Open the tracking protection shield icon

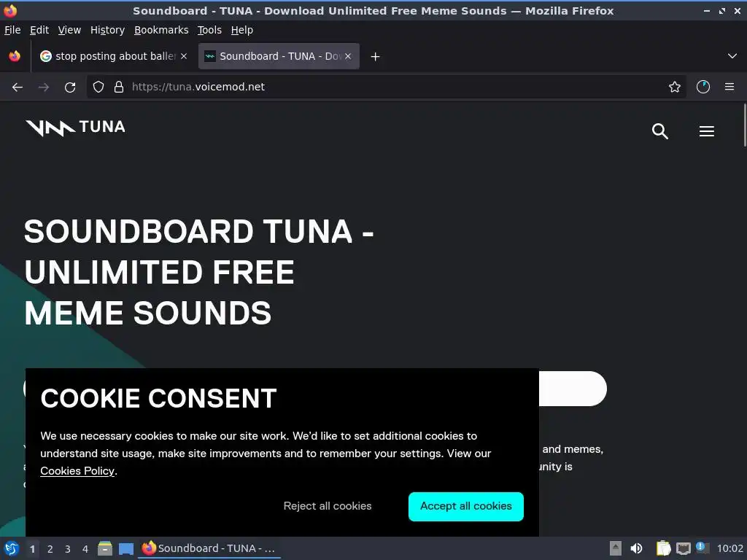point(98,87)
